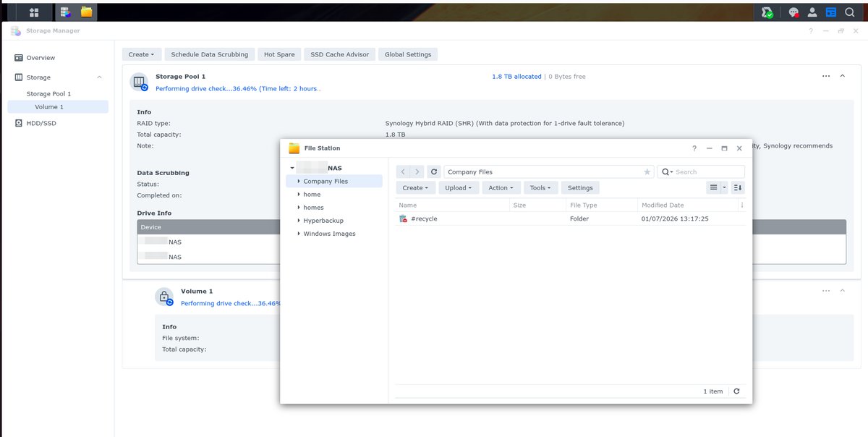This screenshot has width=868, height=437.
Task: Open the notifications chat bubble icon
Action: point(793,12)
